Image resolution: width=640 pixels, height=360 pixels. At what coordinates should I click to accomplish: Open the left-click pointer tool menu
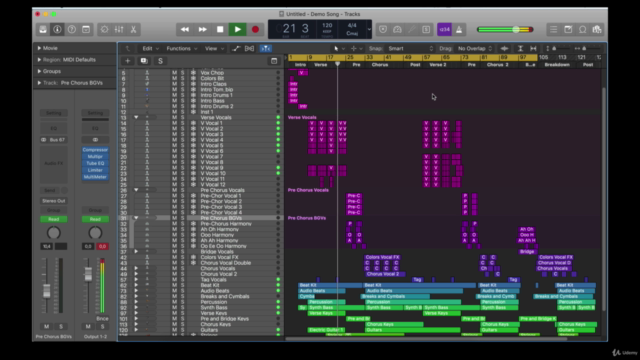coord(339,49)
